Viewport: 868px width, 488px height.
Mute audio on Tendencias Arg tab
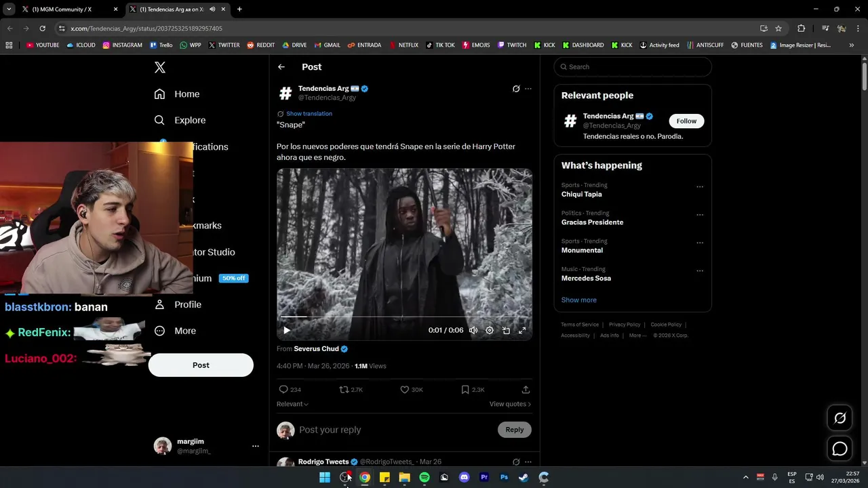pos(213,9)
